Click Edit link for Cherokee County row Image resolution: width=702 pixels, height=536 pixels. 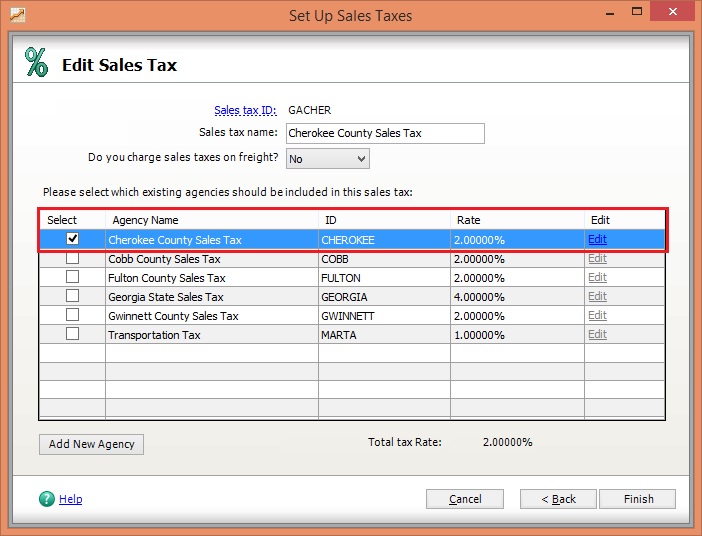[x=597, y=240]
